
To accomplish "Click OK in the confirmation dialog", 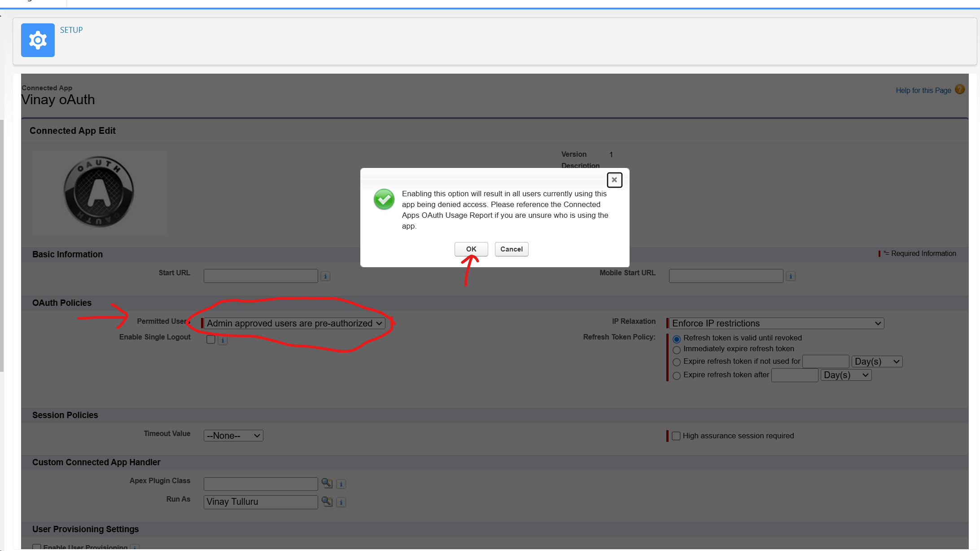I will tap(471, 249).
